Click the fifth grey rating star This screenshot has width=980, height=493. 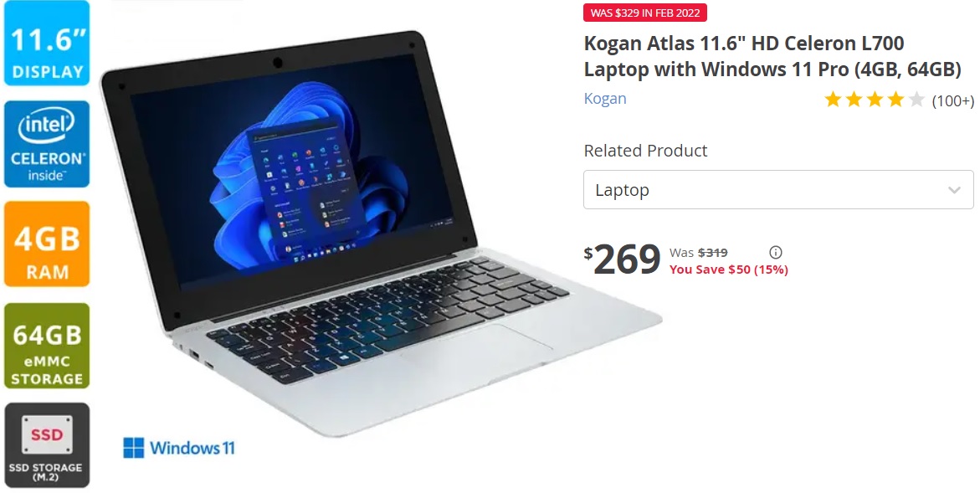(916, 100)
